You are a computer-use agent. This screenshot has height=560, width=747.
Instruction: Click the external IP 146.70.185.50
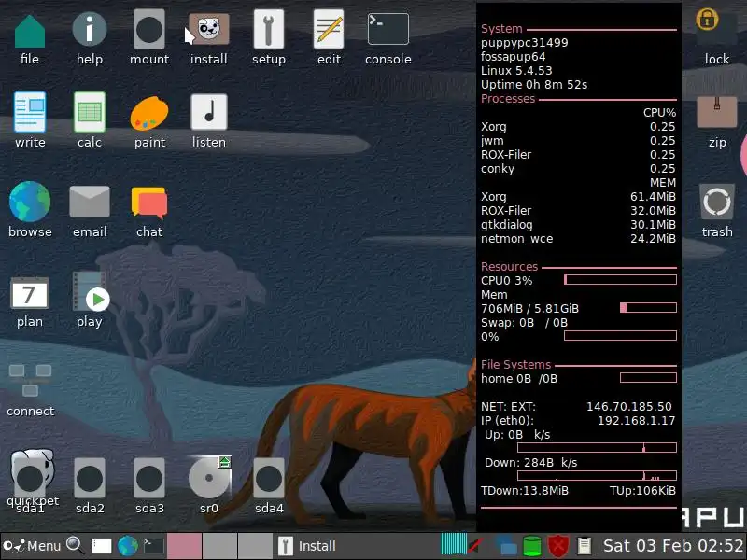click(x=628, y=407)
